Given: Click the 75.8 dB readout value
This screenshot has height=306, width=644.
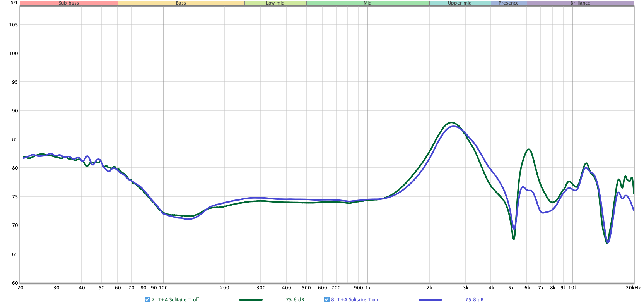Looking at the screenshot, I should (474, 299).
